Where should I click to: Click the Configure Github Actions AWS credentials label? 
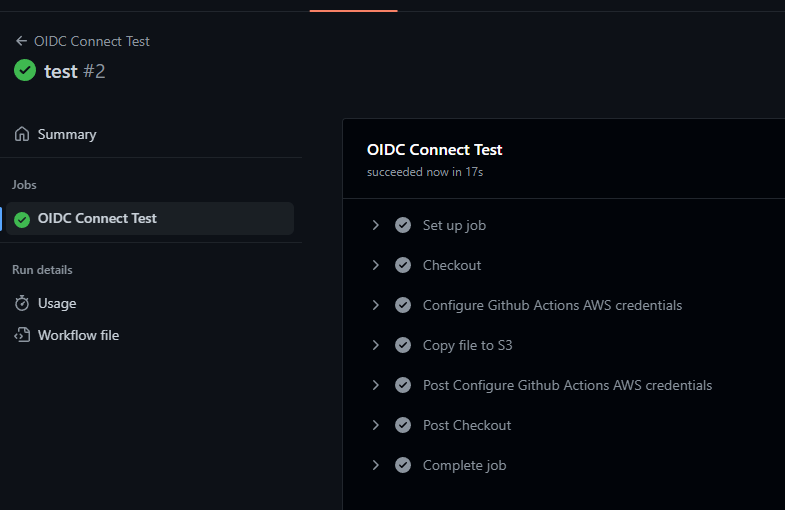pyautogui.click(x=552, y=305)
